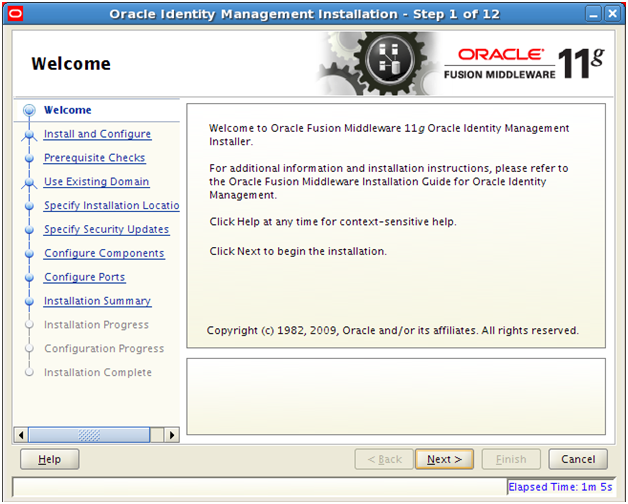Image resolution: width=628 pixels, height=504 pixels.
Task: Open the Prerequisite Checks step
Action: pos(95,157)
